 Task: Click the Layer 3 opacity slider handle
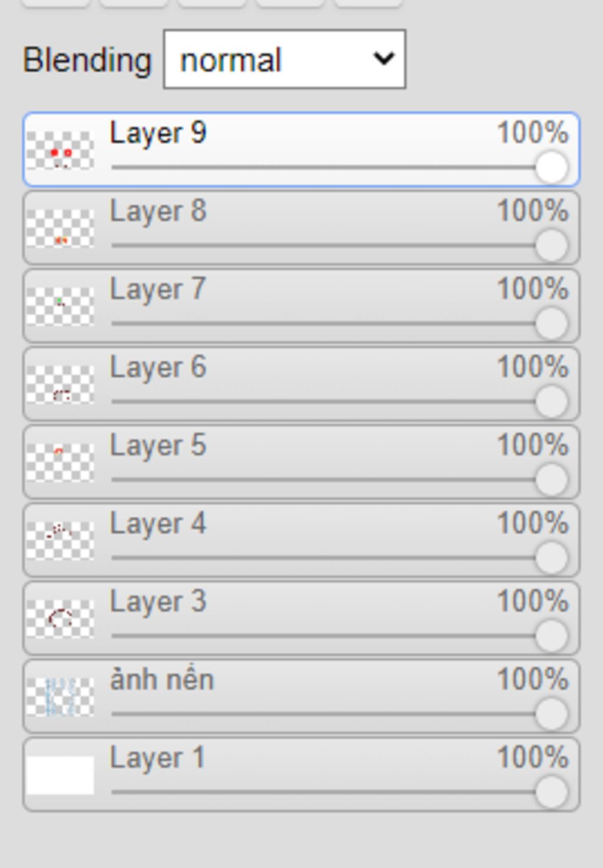click(x=552, y=636)
